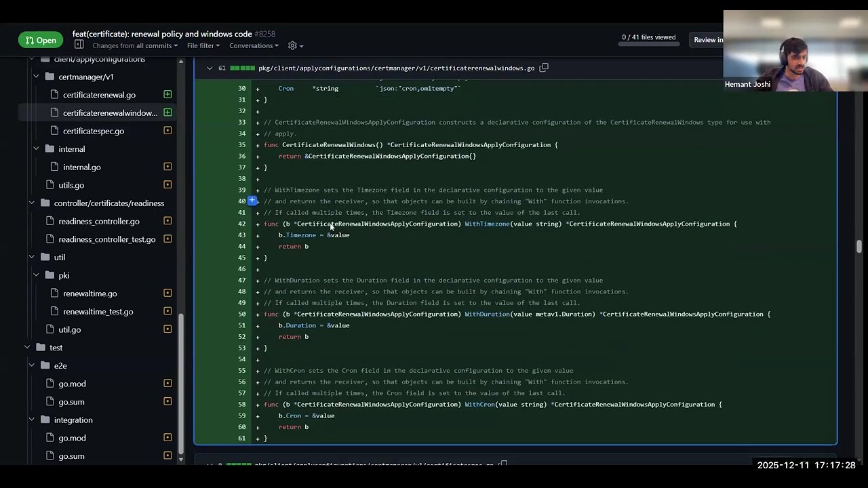
Task: Click WithCron function name on line 58
Action: coord(479,404)
